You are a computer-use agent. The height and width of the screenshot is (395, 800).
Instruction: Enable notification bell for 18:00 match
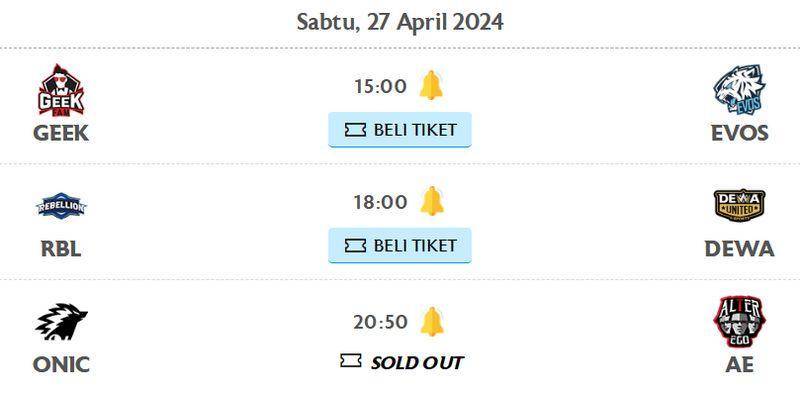432,201
